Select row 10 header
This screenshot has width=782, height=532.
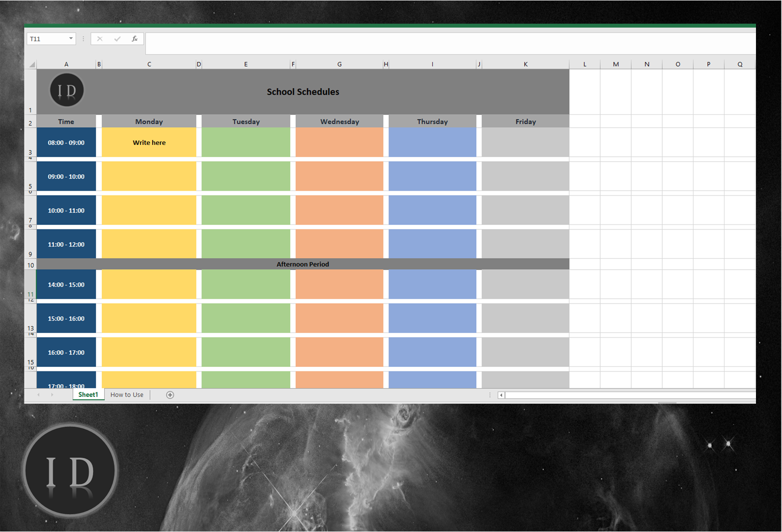click(x=30, y=264)
